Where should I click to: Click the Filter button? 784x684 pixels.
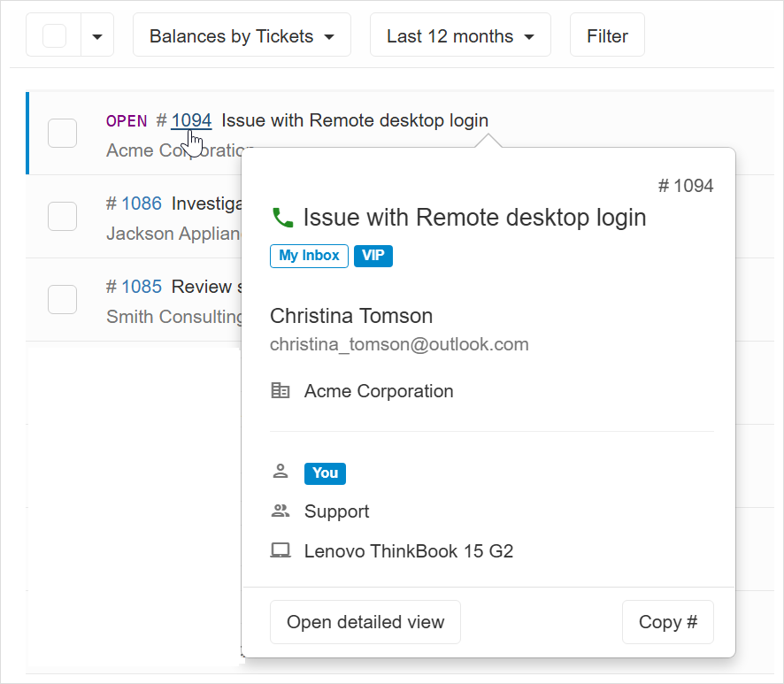607,36
